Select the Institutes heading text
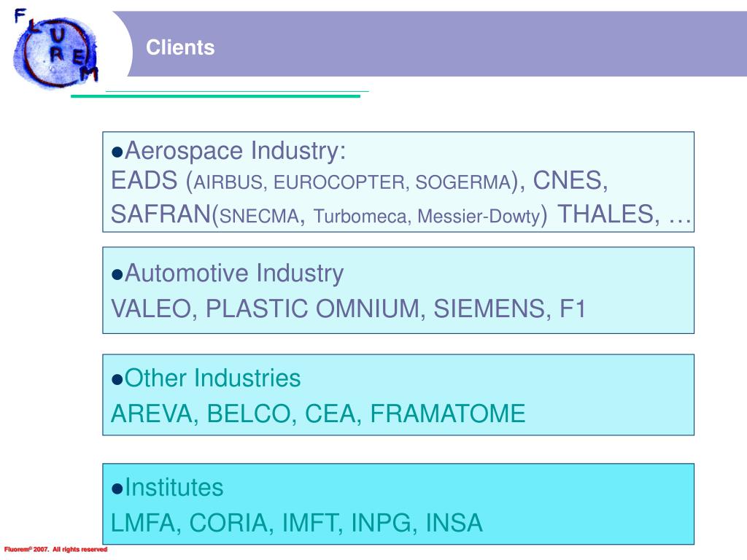The height and width of the screenshot is (560, 747). click(x=174, y=488)
